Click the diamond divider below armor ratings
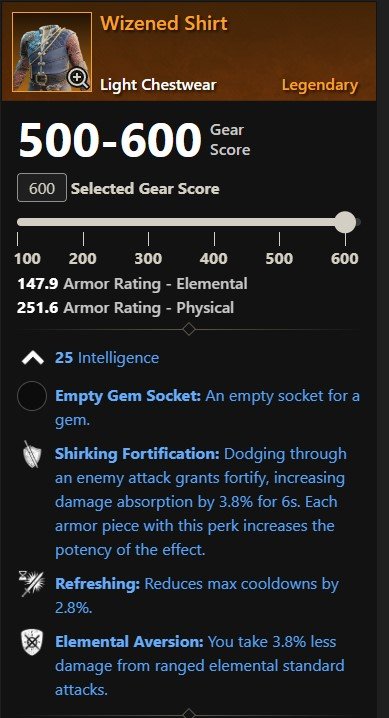The height and width of the screenshot is (718, 389). coord(189,329)
